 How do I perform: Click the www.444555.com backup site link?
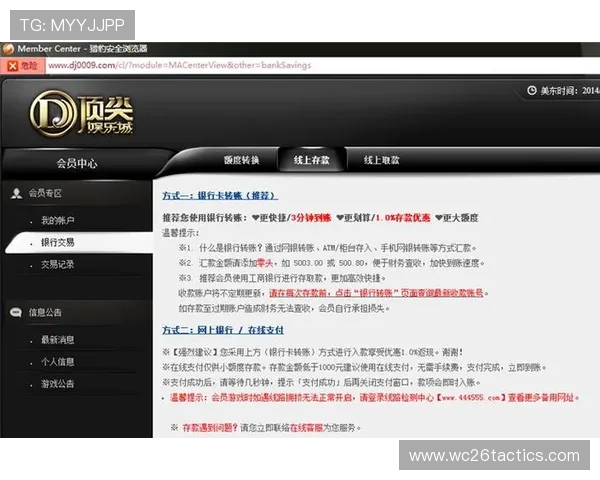pos(471,398)
